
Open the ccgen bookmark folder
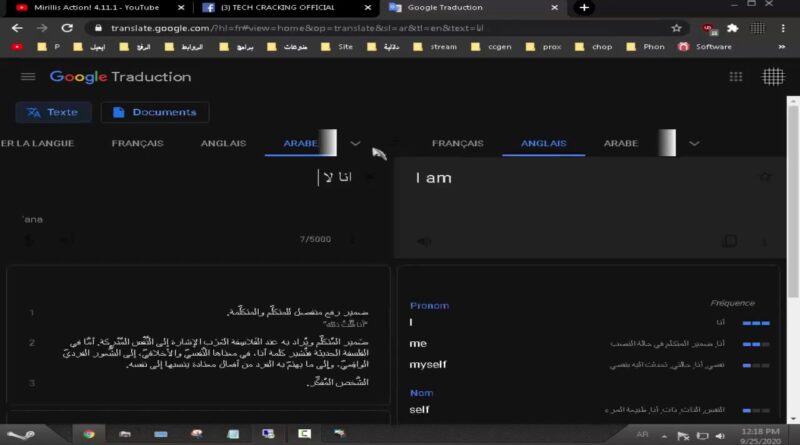pos(491,46)
